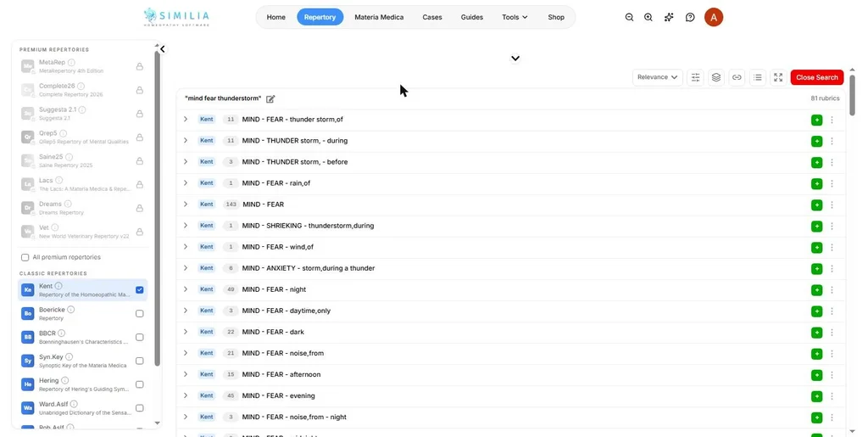
Task: Open the filter settings sliders icon
Action: [695, 77]
